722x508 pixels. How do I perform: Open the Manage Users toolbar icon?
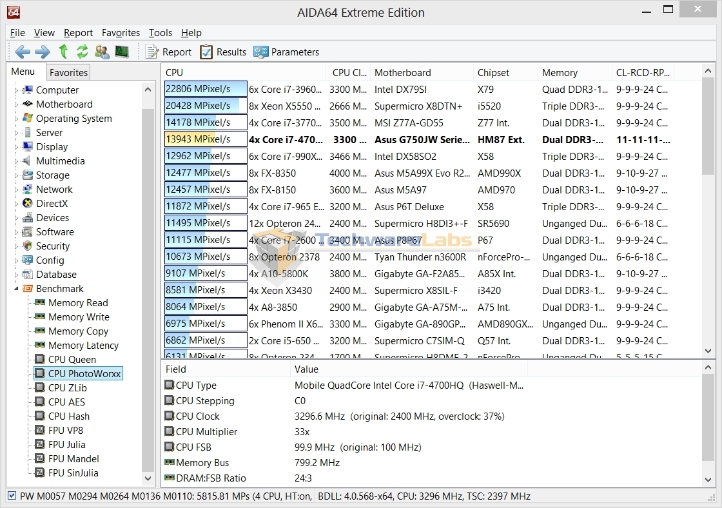(x=102, y=52)
